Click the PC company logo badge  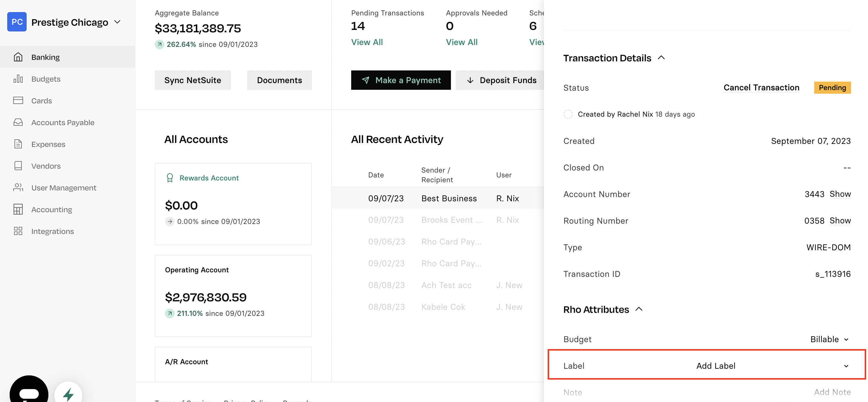[17, 22]
